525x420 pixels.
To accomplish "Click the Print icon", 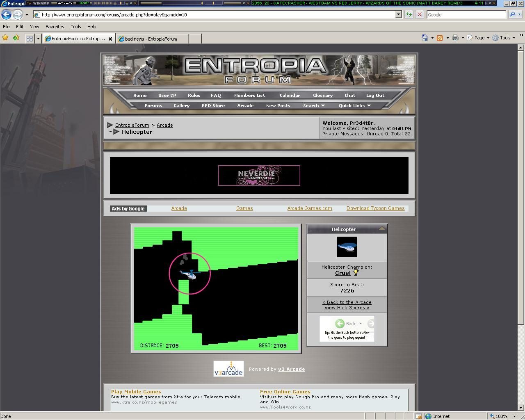I will pos(454,37).
